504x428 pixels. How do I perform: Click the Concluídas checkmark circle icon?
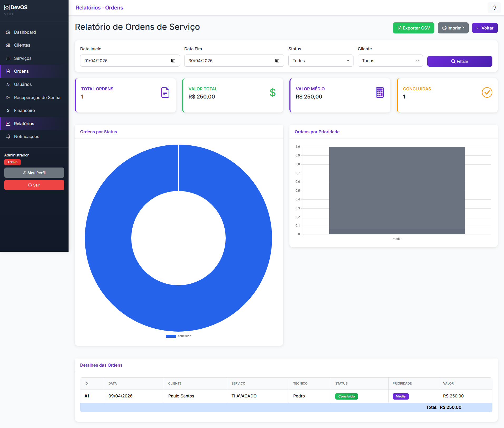487,92
